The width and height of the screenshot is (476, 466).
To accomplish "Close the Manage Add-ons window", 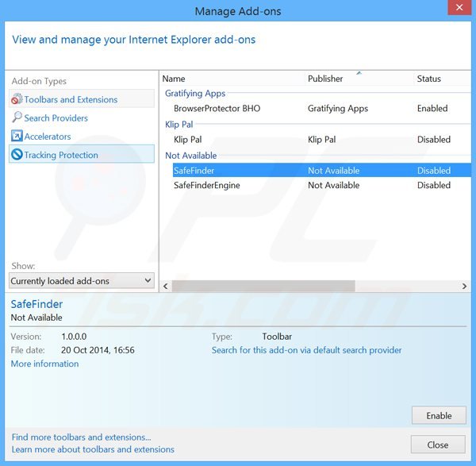I will (459, 7).
